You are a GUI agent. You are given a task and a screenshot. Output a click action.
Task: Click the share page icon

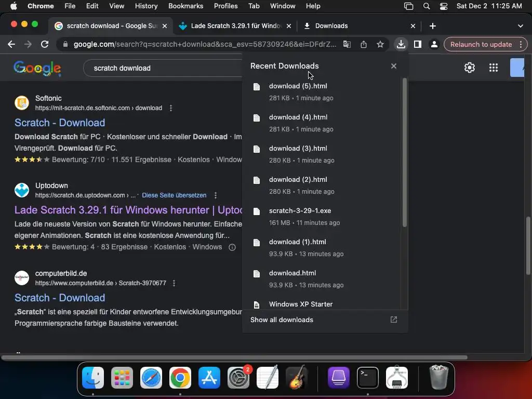coord(363,45)
